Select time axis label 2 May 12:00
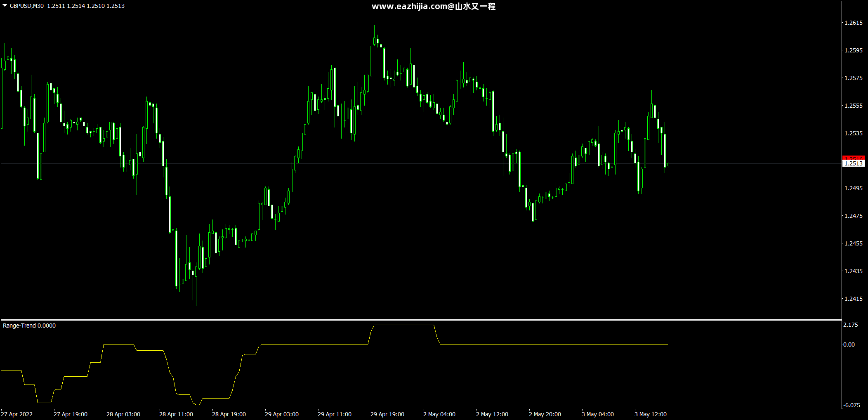The image size is (868, 420). (492, 414)
